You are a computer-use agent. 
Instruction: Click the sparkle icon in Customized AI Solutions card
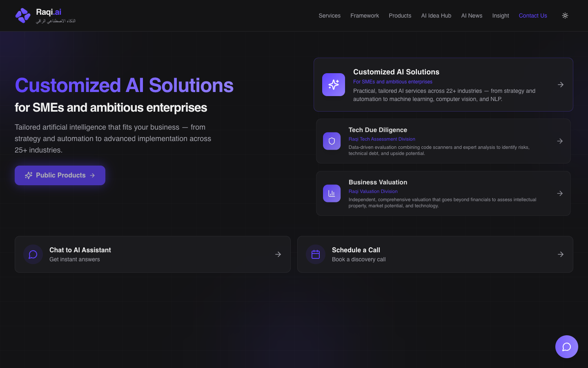[x=334, y=85]
